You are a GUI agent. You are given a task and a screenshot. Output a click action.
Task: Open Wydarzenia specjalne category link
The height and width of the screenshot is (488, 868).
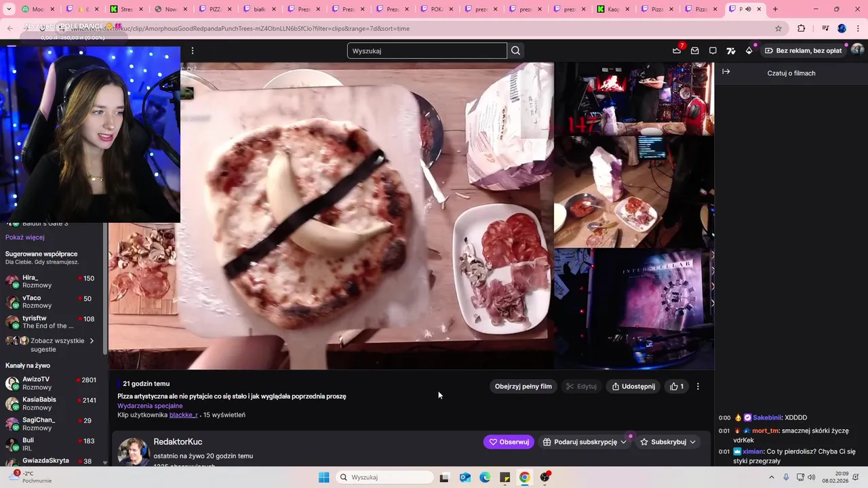150,406
